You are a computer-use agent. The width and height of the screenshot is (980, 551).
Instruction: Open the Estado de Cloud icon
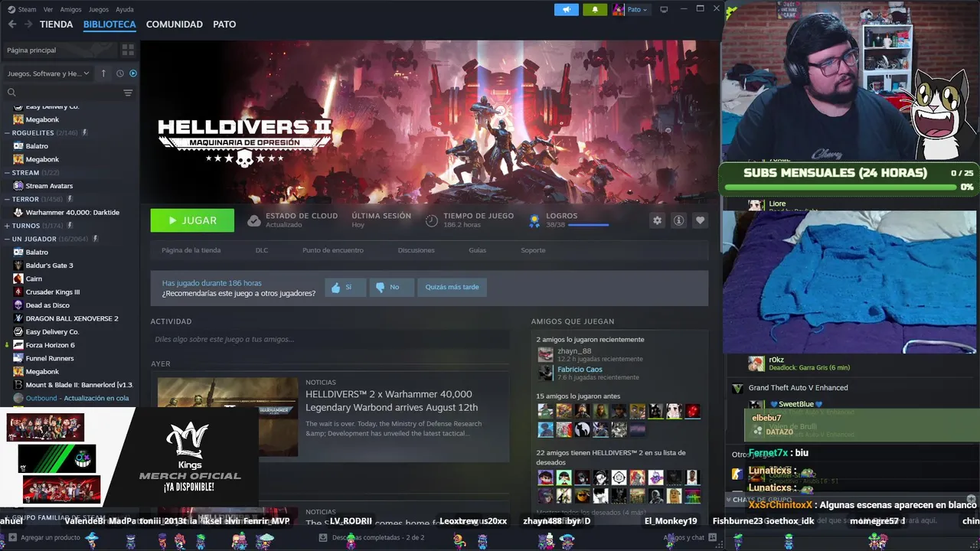[x=253, y=220]
